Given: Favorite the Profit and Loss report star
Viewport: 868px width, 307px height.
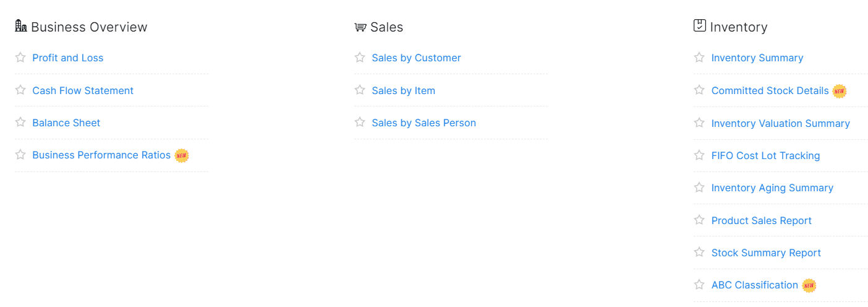Looking at the screenshot, I should [x=20, y=58].
